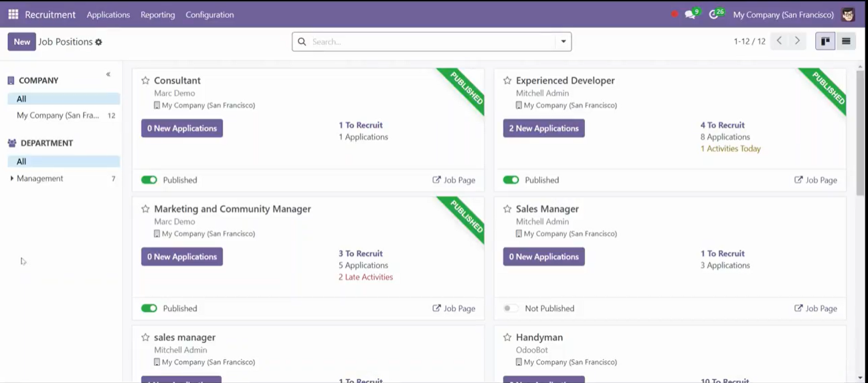This screenshot has height=383, width=868.
Task: Open 0 New Applications on Sales Manager
Action: click(x=544, y=257)
